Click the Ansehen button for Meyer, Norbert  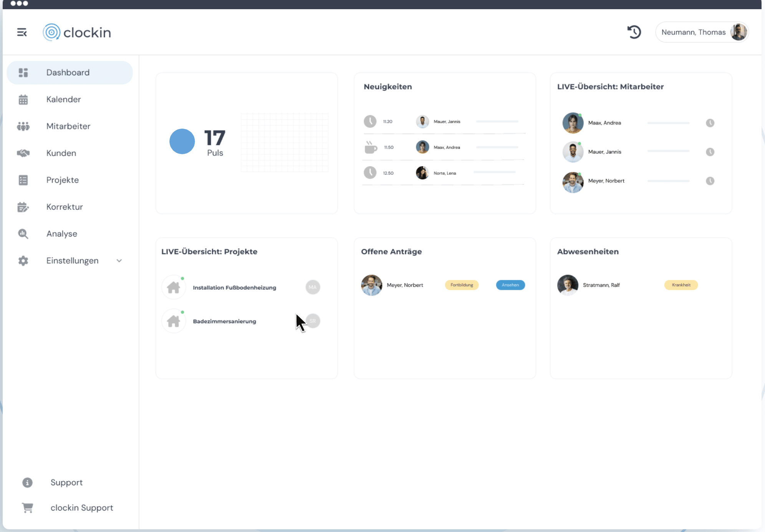tap(510, 285)
